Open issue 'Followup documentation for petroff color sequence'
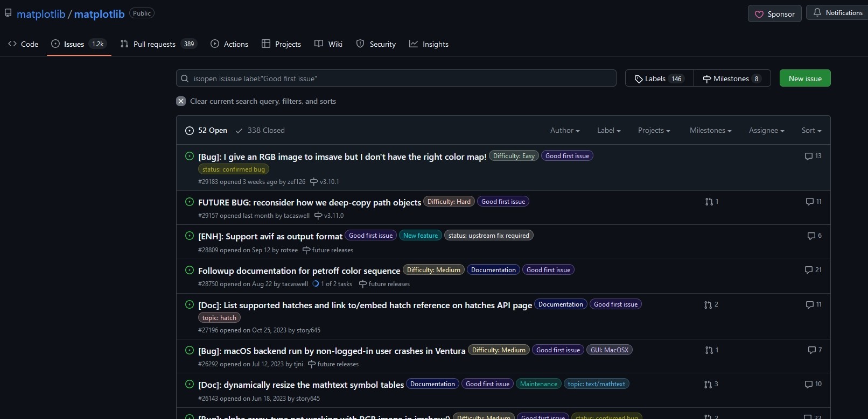 (x=299, y=271)
